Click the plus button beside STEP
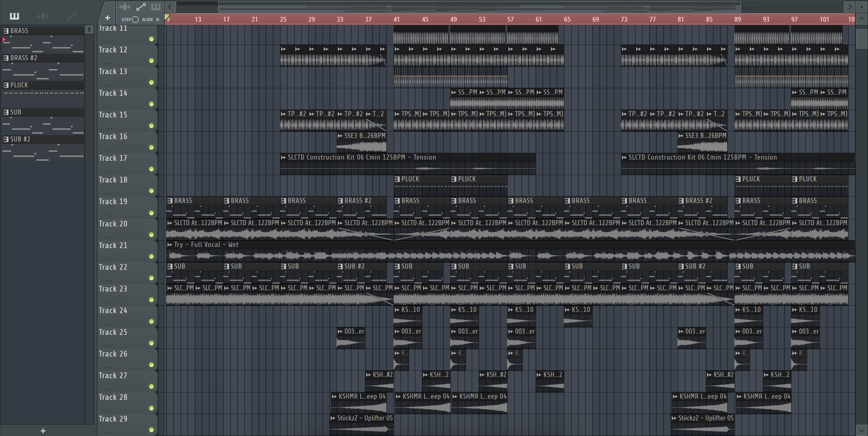Screen dimensions: 868x436 pos(108,18)
